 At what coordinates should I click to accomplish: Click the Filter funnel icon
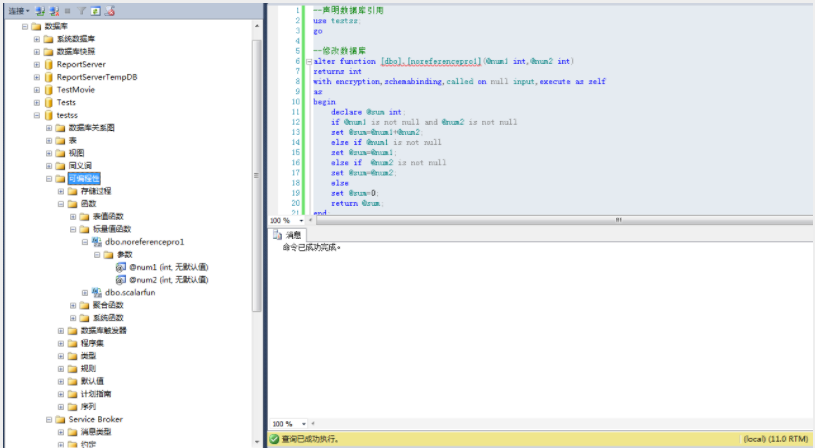click(81, 11)
